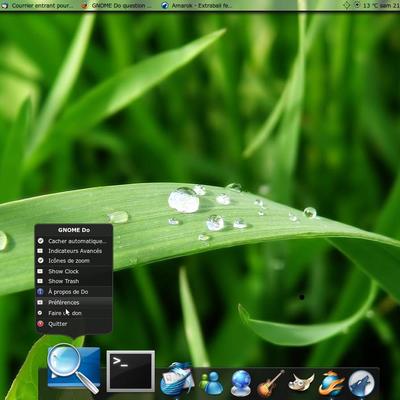Toggle Icônes de zoom option
Screen dimensions: 400x400
pyautogui.click(x=74, y=261)
